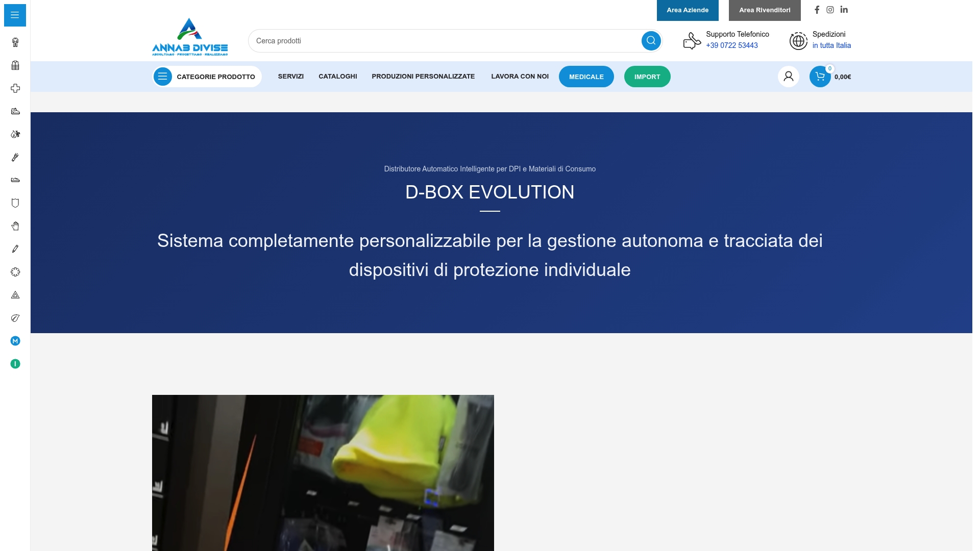Image resolution: width=980 pixels, height=551 pixels.
Task: Click the Spedizioni label
Action: 829,34
